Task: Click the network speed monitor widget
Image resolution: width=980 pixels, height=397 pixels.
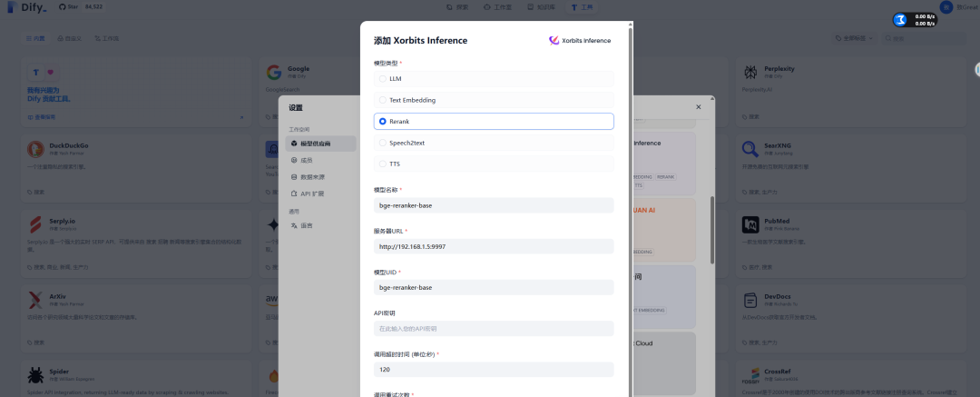Action: tap(915, 20)
